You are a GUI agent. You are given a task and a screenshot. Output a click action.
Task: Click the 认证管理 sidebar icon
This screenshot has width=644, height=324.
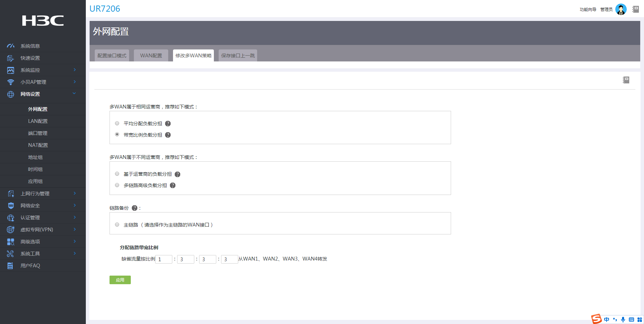click(x=11, y=218)
